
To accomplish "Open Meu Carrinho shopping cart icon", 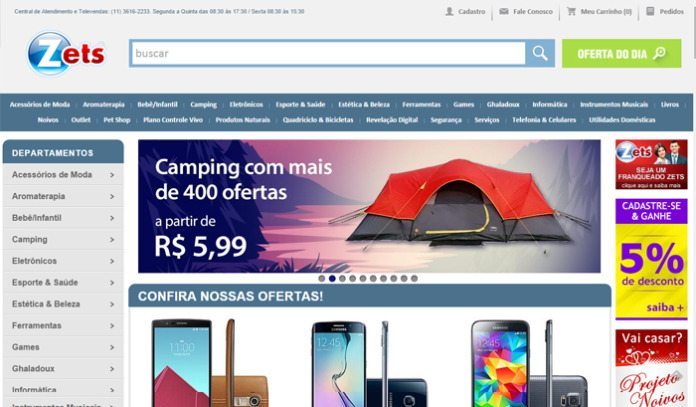I will click(x=571, y=11).
